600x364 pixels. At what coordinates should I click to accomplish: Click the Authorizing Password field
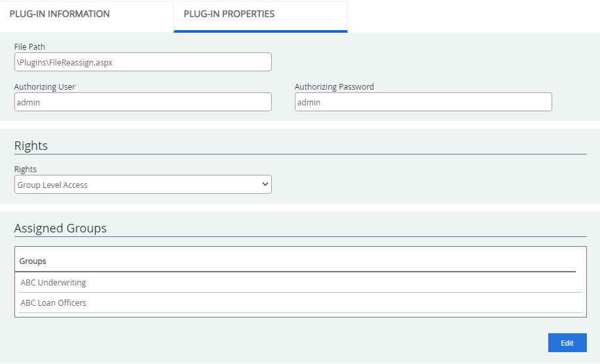pyautogui.click(x=423, y=102)
